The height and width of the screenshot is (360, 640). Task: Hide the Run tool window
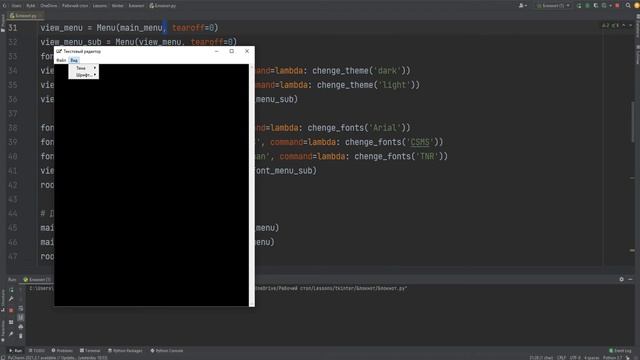(x=630, y=279)
